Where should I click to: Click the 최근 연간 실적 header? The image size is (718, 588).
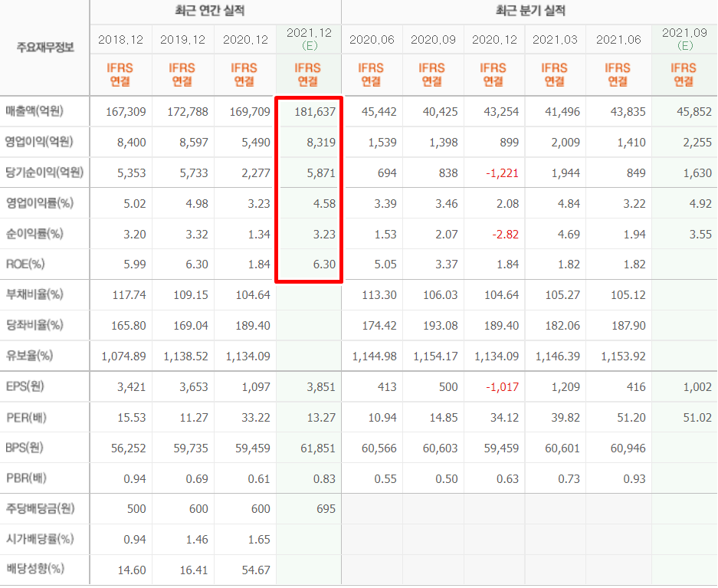coord(215,11)
